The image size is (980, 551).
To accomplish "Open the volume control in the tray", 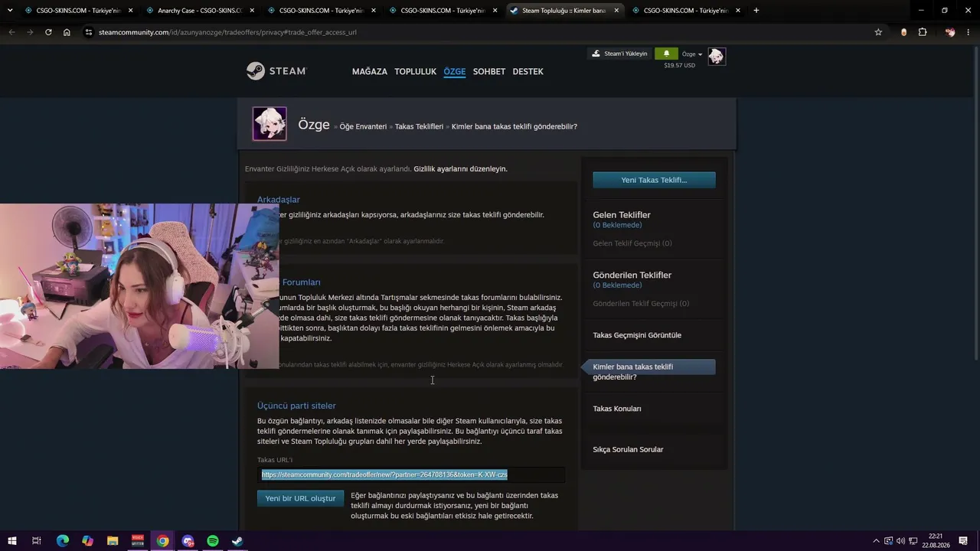I will (x=900, y=541).
